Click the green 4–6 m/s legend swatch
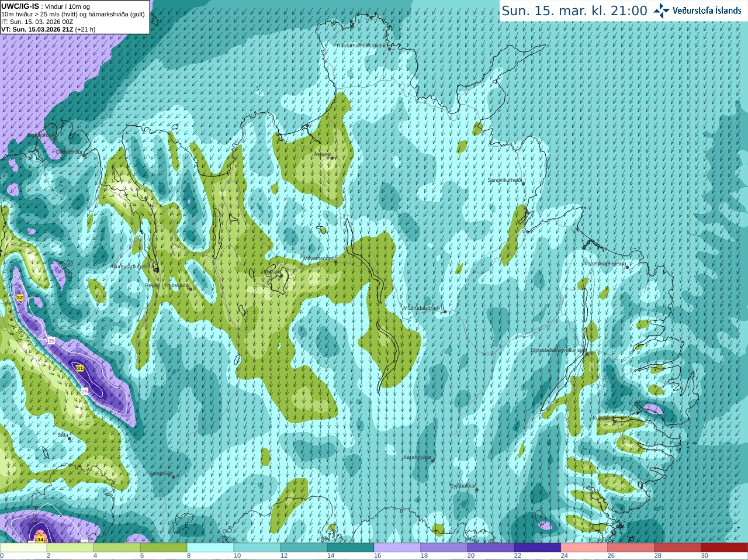Screen dimensions: 748x560 tap(117, 548)
